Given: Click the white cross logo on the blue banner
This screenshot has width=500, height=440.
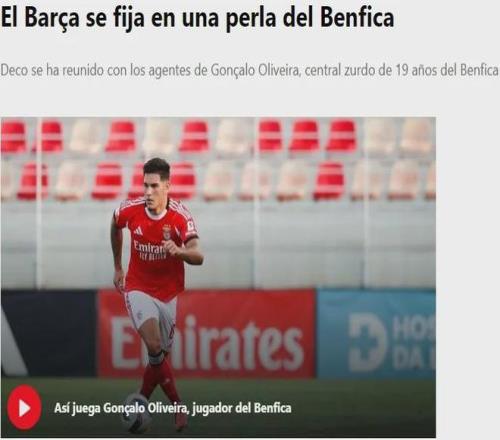Looking at the screenshot, I should (367, 343).
